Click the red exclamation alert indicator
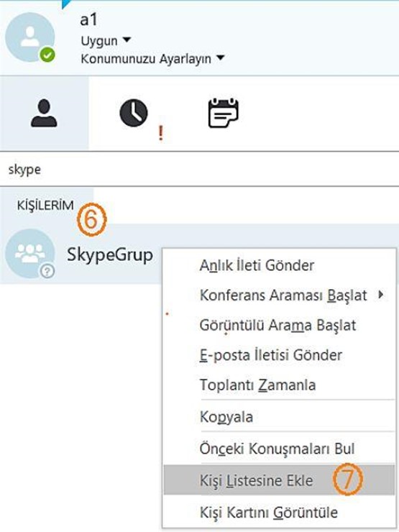This screenshot has height=532, width=399. click(x=161, y=133)
